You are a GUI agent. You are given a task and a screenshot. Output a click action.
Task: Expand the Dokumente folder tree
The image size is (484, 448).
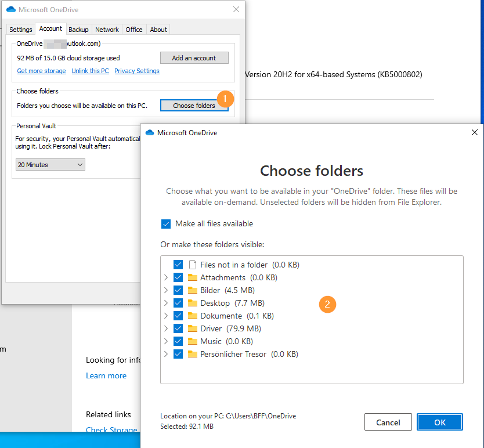click(x=166, y=316)
